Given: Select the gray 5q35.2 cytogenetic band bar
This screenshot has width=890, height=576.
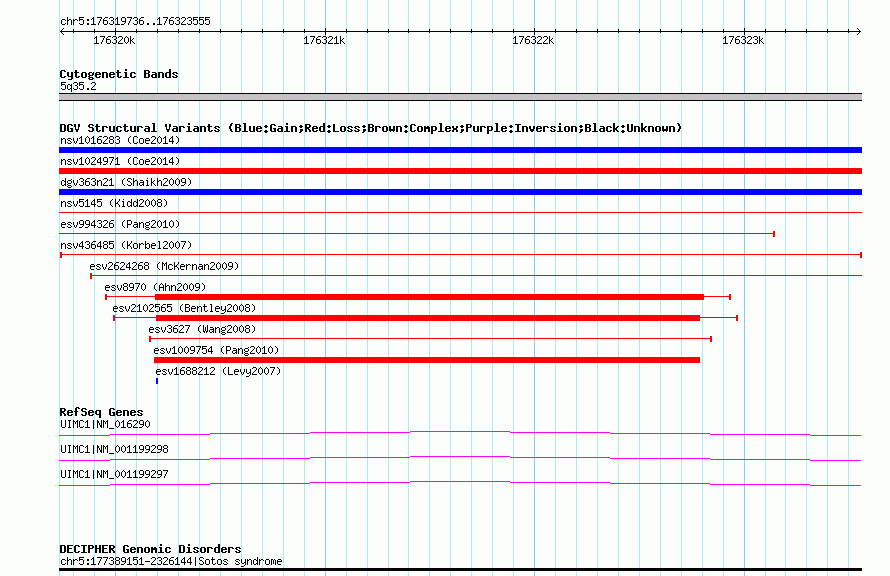Looking at the screenshot, I should 460,97.
